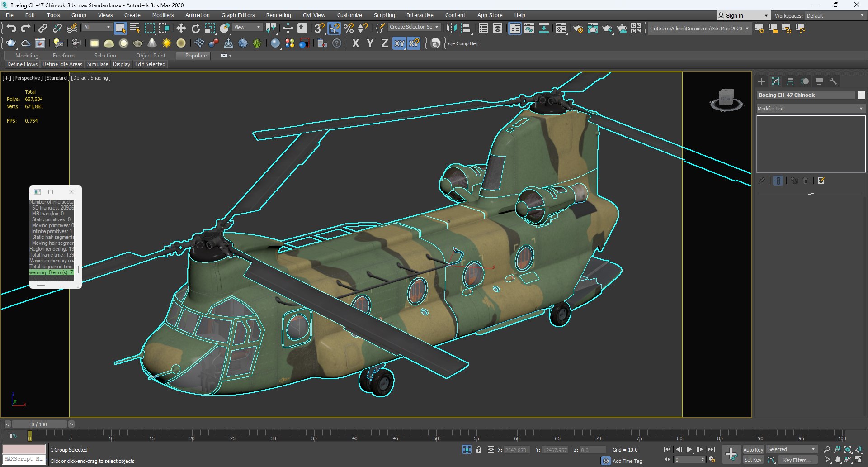Screen dimensions: 868x467
Task: Click Add Time Tag
Action: tap(627, 461)
